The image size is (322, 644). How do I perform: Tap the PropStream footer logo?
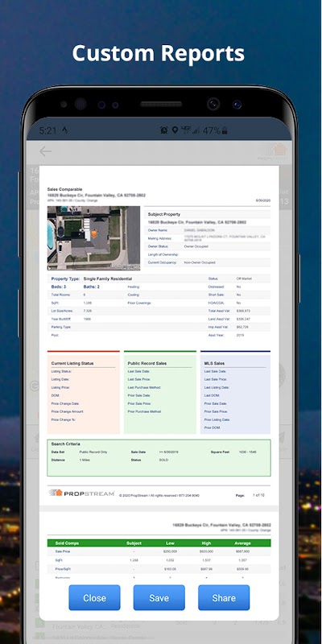coord(81,493)
